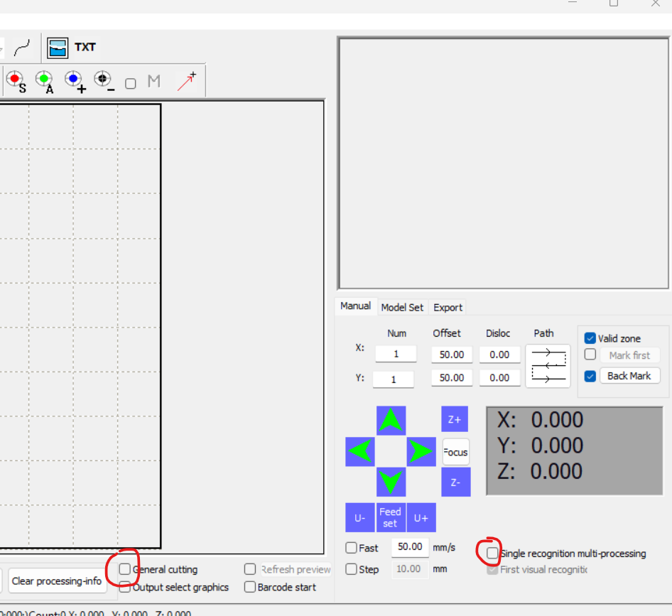Choose the processing Path pattern icon
672x616 pixels.
click(548, 366)
